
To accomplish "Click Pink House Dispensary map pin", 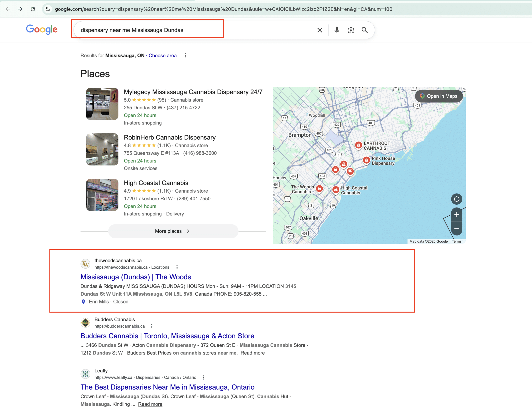I will pos(366,160).
